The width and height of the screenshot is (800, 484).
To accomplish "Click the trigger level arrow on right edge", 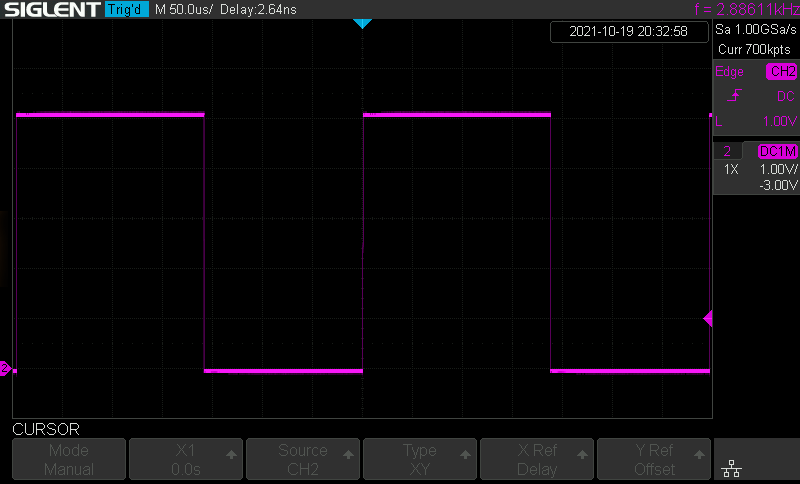I will point(708,319).
